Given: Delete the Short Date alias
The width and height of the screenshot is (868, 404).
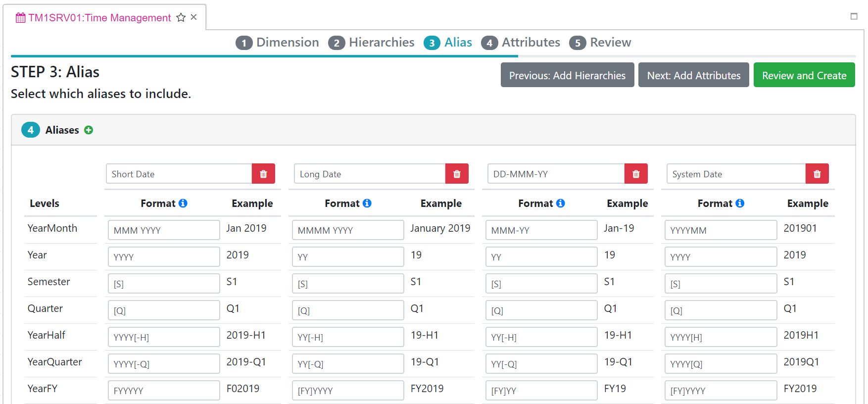Looking at the screenshot, I should coord(263,174).
